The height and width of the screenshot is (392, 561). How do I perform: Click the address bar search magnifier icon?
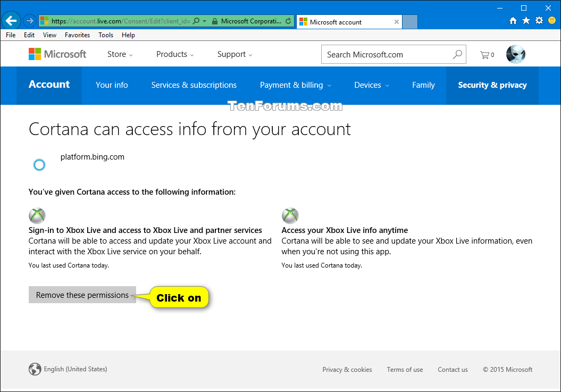(x=196, y=21)
